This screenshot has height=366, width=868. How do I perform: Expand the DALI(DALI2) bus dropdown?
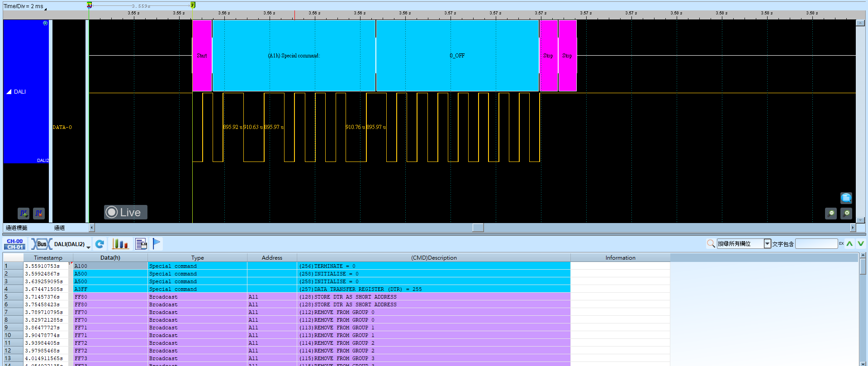tap(72, 244)
